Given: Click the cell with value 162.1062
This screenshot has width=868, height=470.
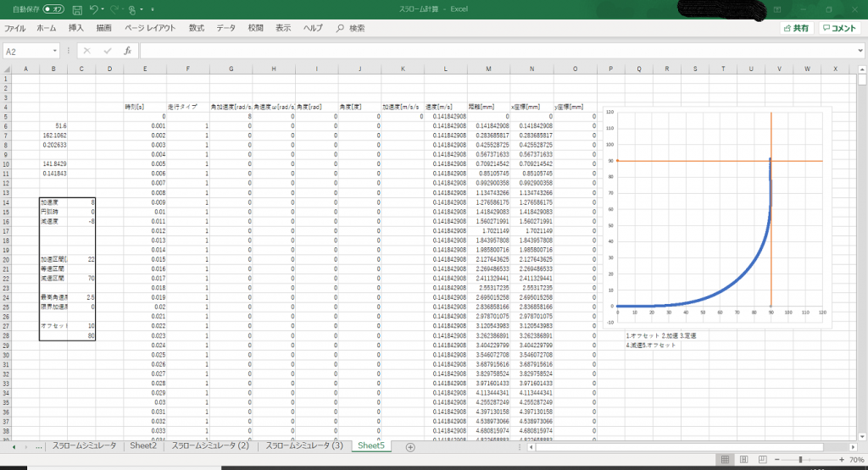Looking at the screenshot, I should click(x=53, y=135).
